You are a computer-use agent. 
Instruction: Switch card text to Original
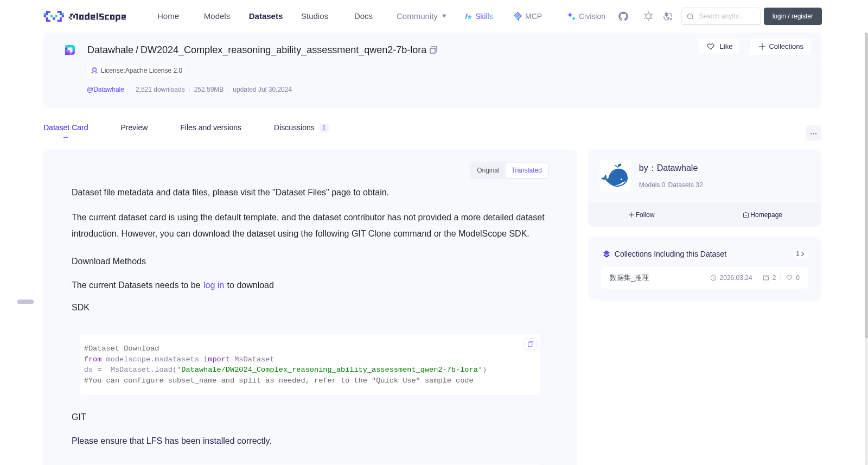click(488, 170)
